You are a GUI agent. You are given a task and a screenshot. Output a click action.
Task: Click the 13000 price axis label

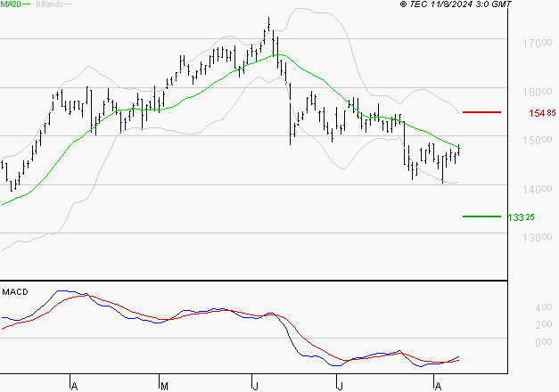coord(538,237)
